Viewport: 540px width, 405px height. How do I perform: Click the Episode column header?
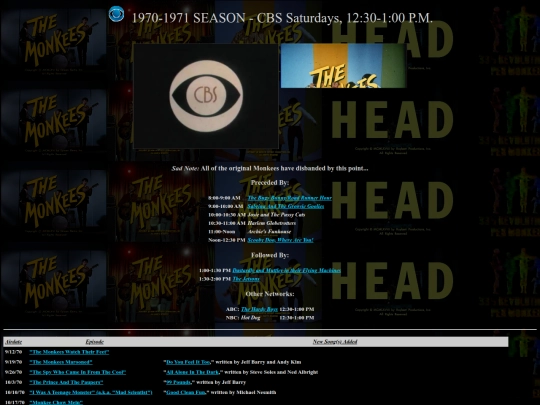(x=95, y=342)
